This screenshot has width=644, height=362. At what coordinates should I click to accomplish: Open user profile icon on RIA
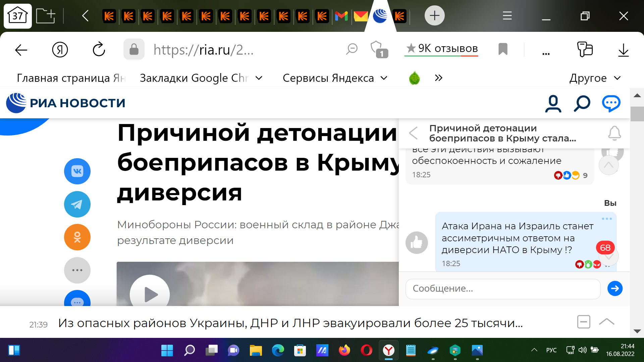(553, 103)
